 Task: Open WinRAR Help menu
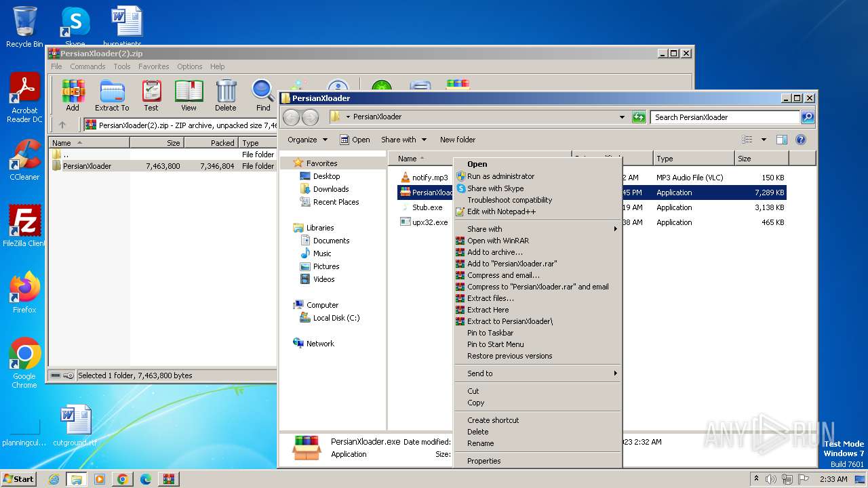(217, 66)
